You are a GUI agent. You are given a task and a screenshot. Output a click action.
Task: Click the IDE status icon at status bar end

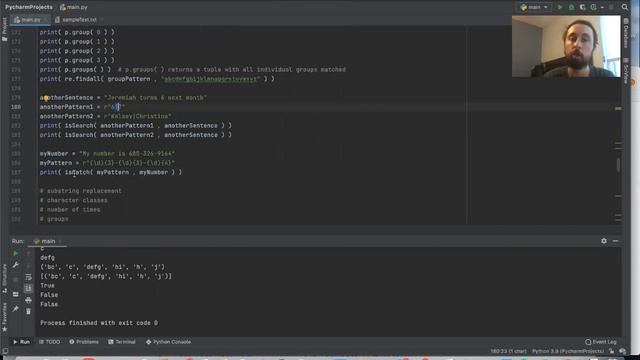coord(622,351)
